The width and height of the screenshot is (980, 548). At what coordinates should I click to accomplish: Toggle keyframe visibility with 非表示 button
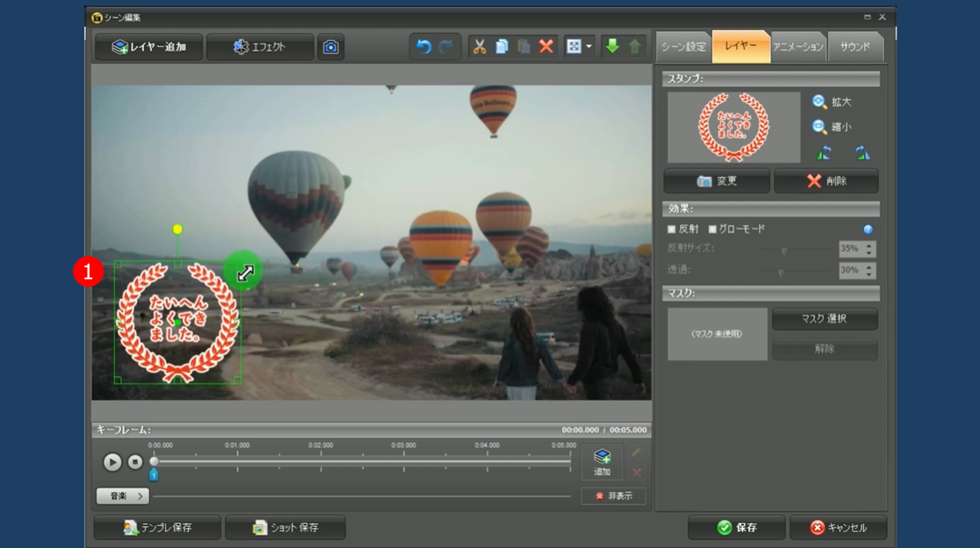tap(613, 496)
